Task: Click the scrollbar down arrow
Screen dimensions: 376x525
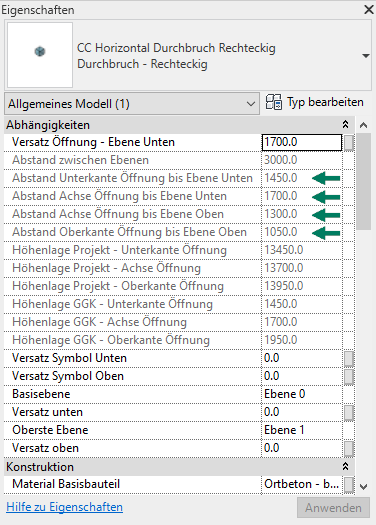Action: click(364, 486)
